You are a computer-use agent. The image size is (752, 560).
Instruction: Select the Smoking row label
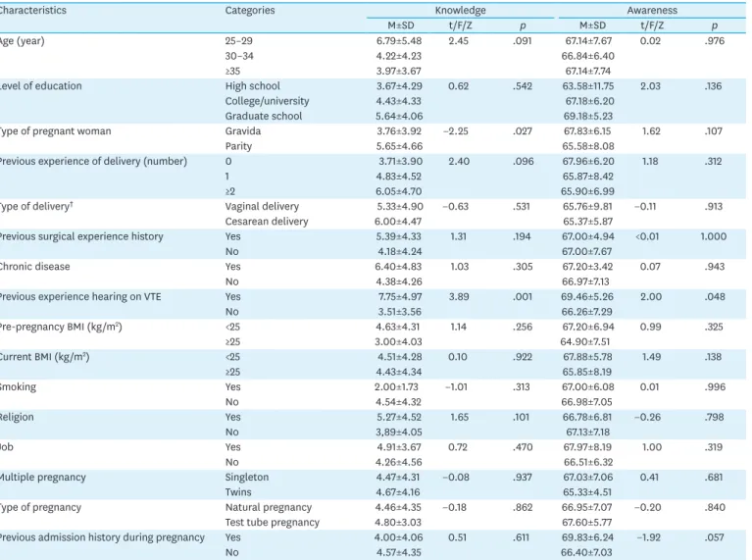pyautogui.click(x=18, y=386)
